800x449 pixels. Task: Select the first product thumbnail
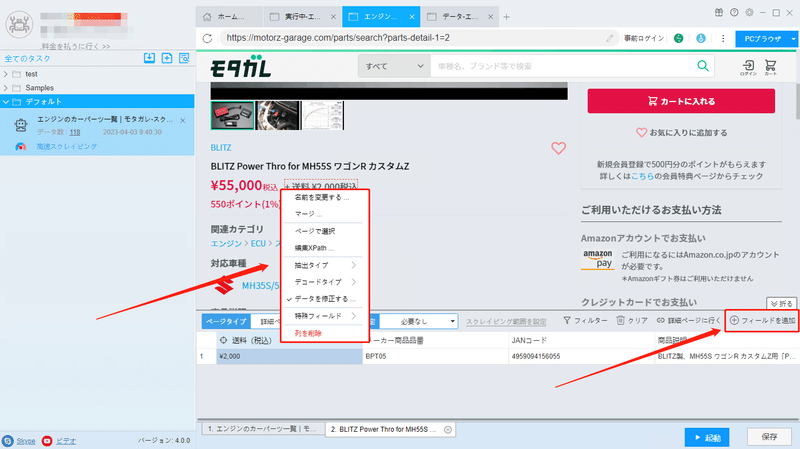232,115
